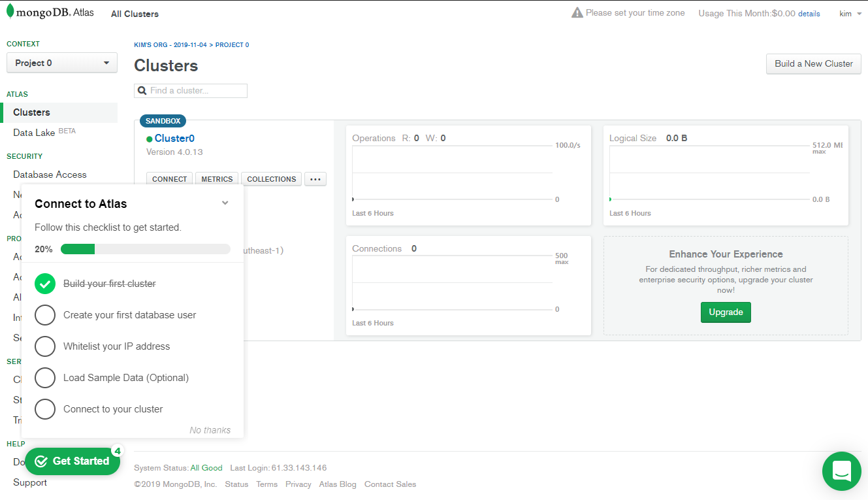Open Support in the sidebar
The image size is (868, 500).
pyautogui.click(x=30, y=482)
